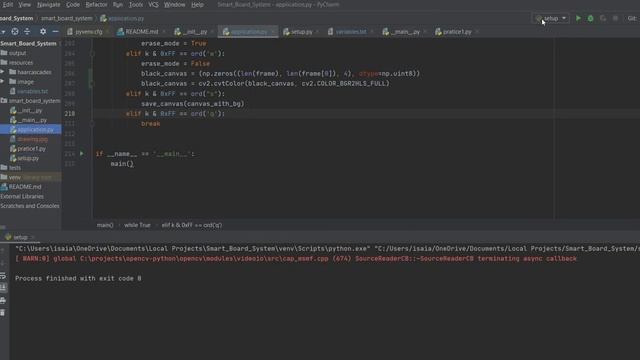This screenshot has height=360, width=640.
Task: Open the Run menu
Action: (118, 5)
